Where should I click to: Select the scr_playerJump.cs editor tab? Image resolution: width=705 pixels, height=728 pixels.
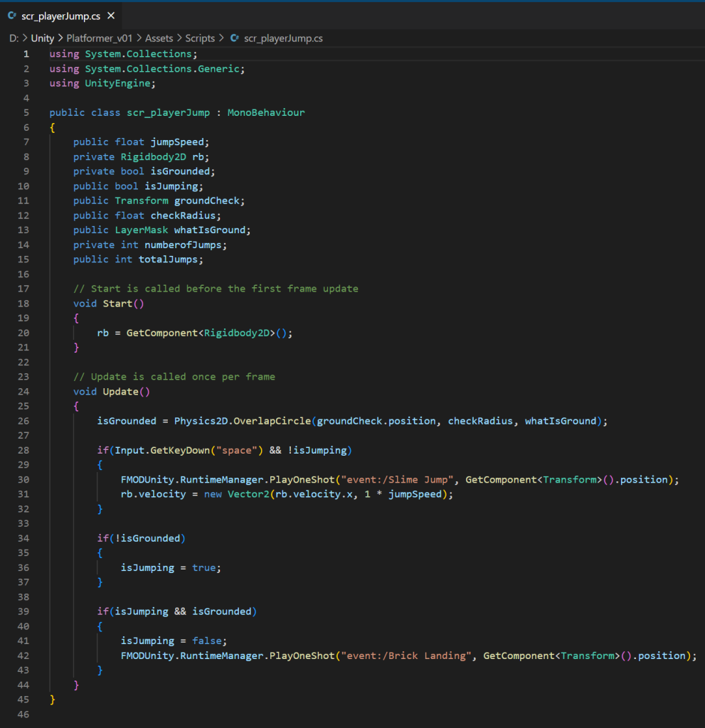click(60, 16)
